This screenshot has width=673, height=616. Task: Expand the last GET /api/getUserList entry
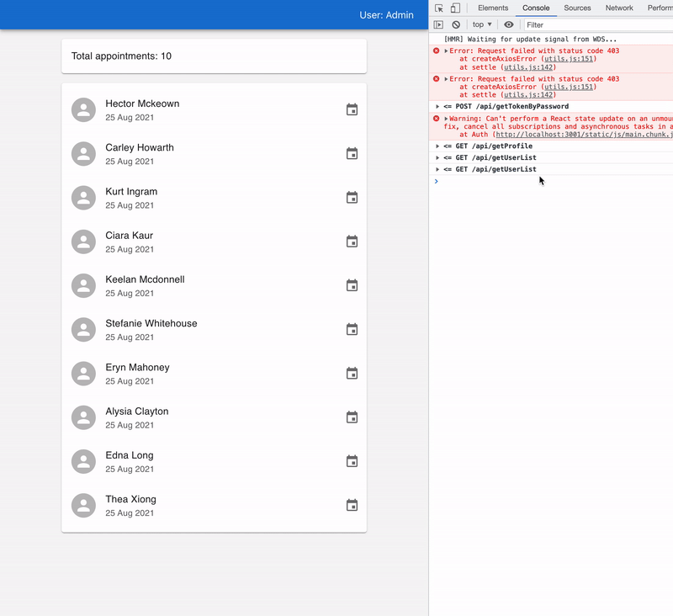click(437, 169)
